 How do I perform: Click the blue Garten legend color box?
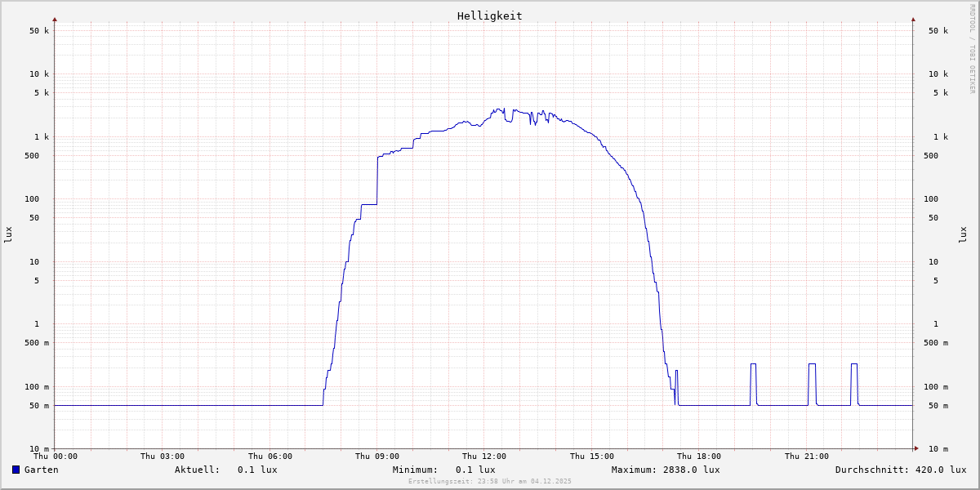coord(16,470)
